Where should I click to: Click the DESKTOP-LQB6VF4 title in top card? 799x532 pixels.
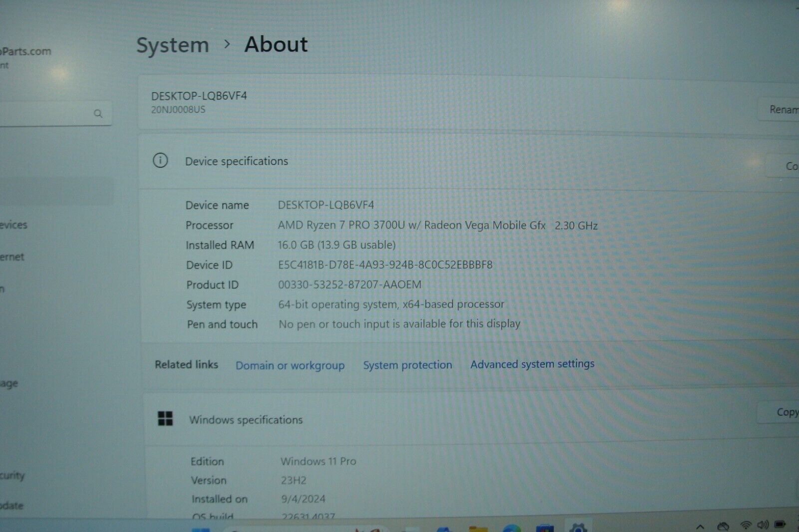[199, 96]
